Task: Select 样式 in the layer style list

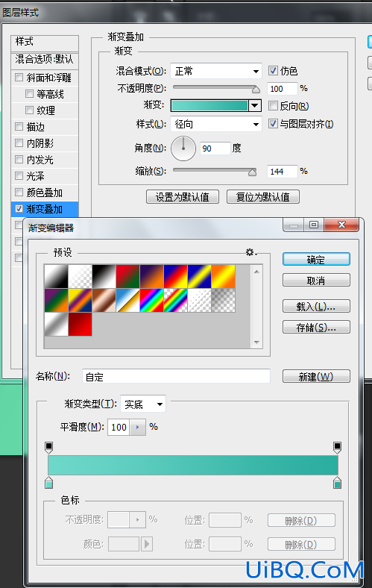Action: click(x=45, y=42)
